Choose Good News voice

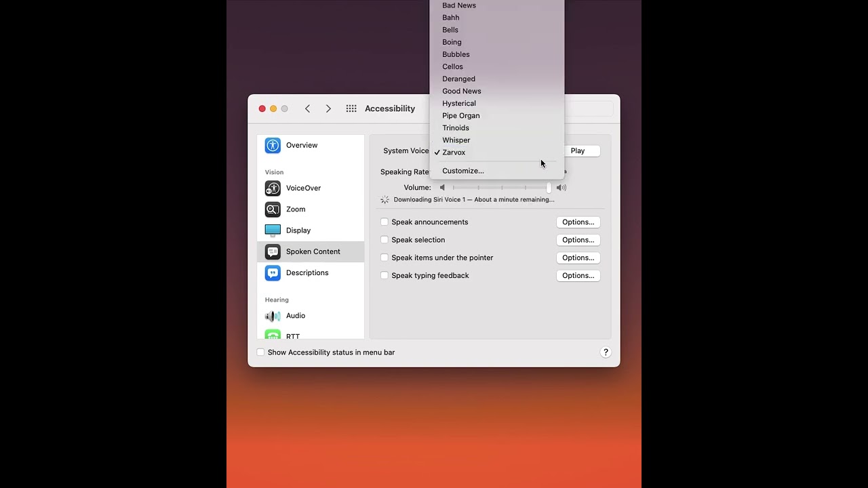coord(497,91)
